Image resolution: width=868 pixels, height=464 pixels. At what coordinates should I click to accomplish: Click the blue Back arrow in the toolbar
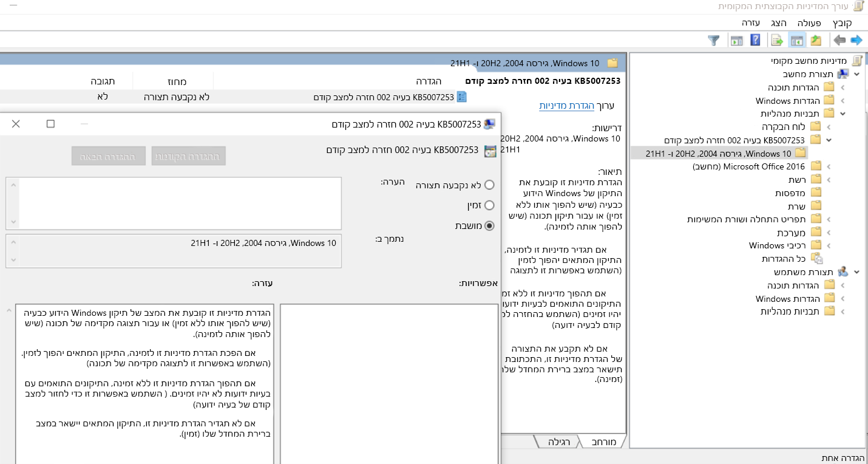coord(856,40)
